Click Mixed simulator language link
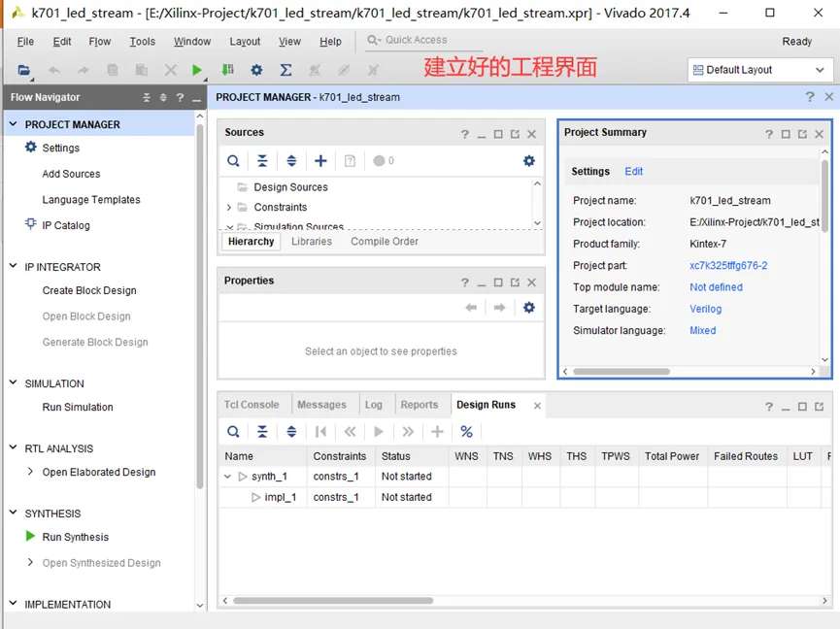The width and height of the screenshot is (840, 629). 702,330
